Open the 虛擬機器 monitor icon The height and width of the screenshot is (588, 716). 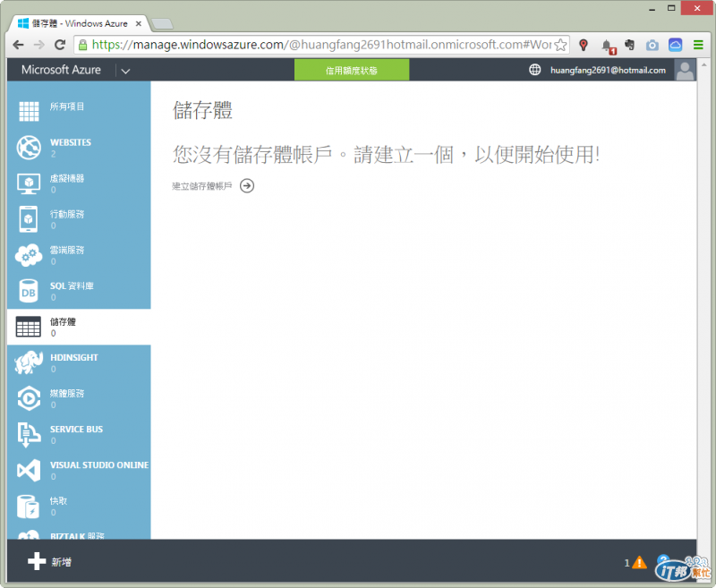[x=29, y=183]
